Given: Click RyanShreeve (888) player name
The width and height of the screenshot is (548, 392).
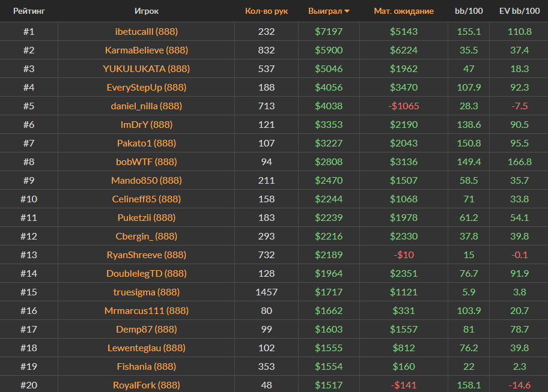Looking at the screenshot, I should 146,255.
